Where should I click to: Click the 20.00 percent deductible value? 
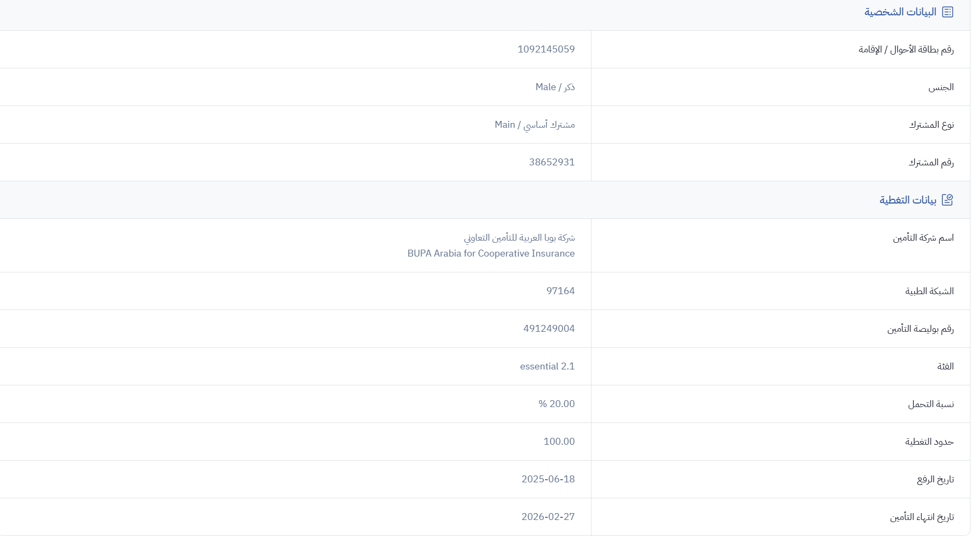pyautogui.click(x=557, y=404)
